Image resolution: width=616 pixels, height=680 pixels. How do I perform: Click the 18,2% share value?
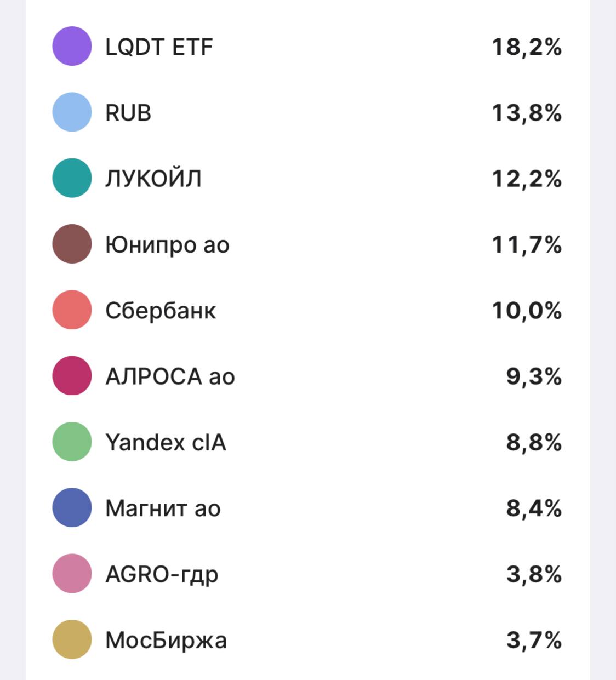click(527, 47)
